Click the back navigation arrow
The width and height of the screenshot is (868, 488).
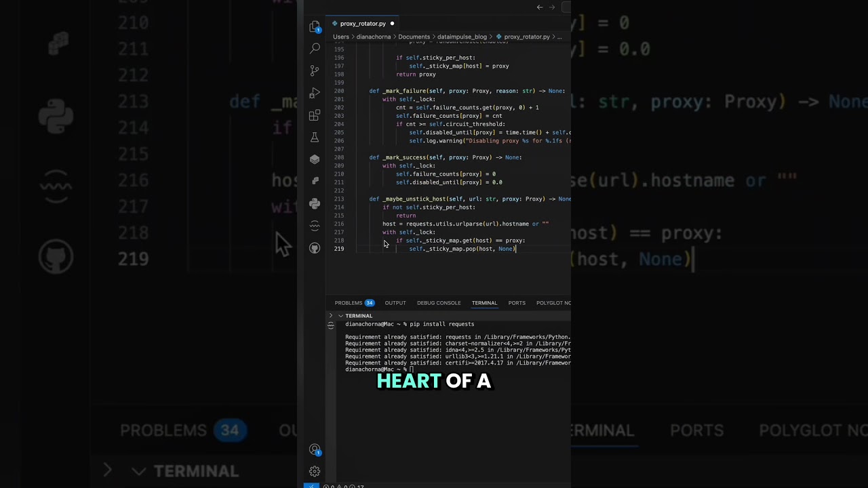pos(540,7)
